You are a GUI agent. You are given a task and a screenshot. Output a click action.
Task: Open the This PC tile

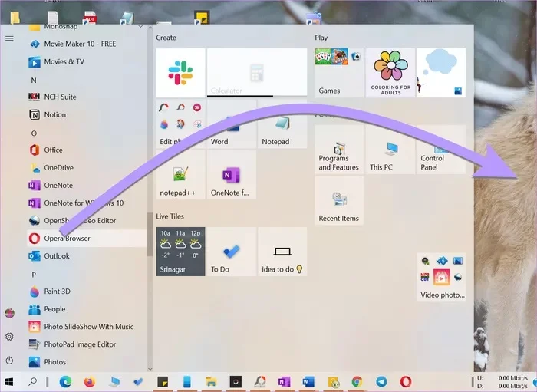pos(390,150)
